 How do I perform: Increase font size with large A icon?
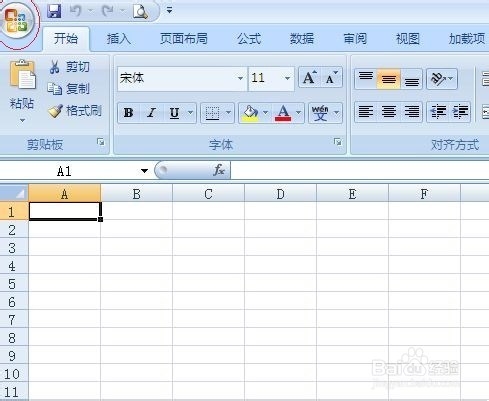(310, 78)
